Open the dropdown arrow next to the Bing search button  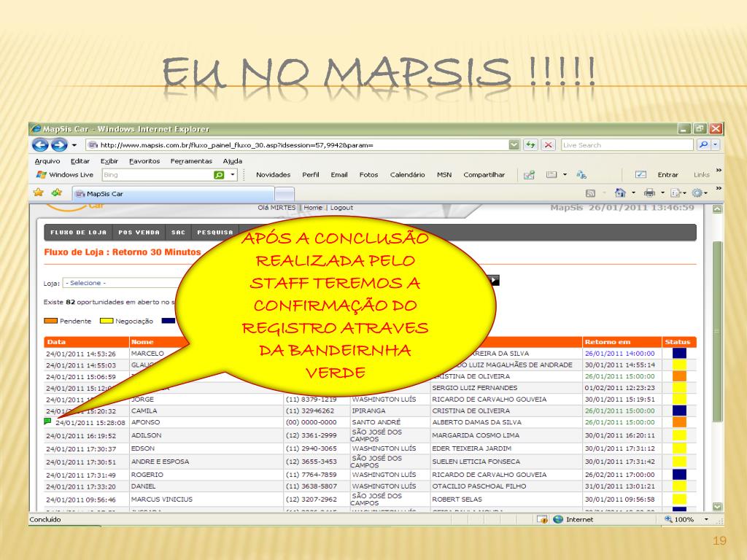click(x=233, y=175)
